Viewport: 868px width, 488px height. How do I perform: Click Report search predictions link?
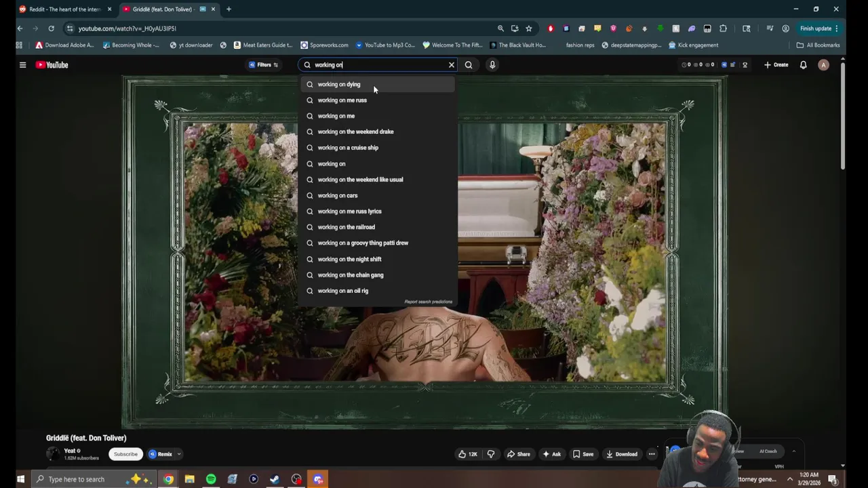[x=428, y=302]
